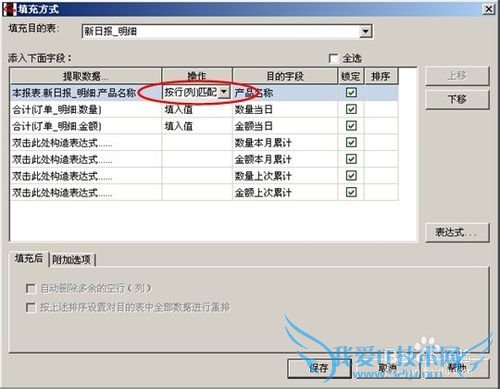Toggle the 锁定 checkbox for 产品名称 row

point(351,92)
